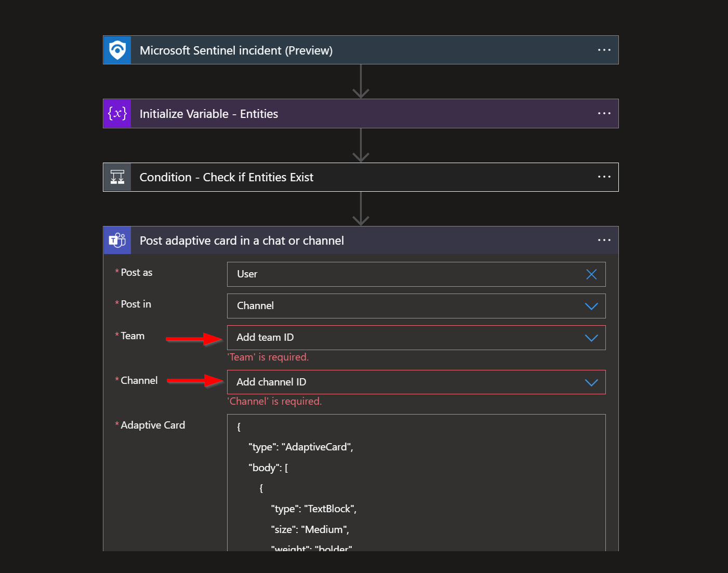Expand Condition - Check if Entities Exist step
This screenshot has width=728, height=573.
[x=361, y=177]
